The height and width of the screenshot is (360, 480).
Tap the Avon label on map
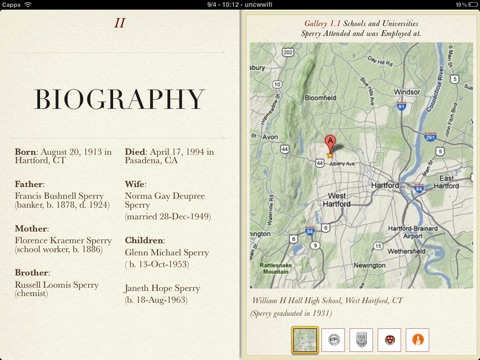tap(270, 137)
